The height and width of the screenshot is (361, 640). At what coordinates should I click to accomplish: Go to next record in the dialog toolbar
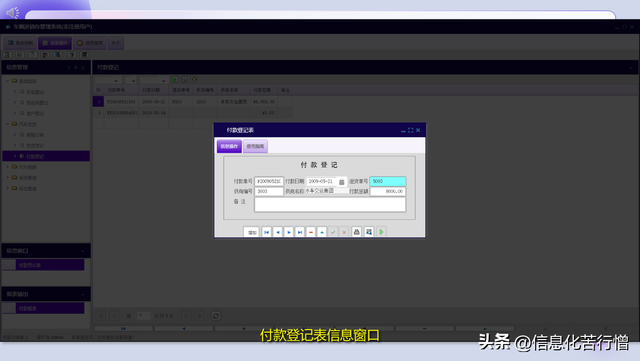289,232
